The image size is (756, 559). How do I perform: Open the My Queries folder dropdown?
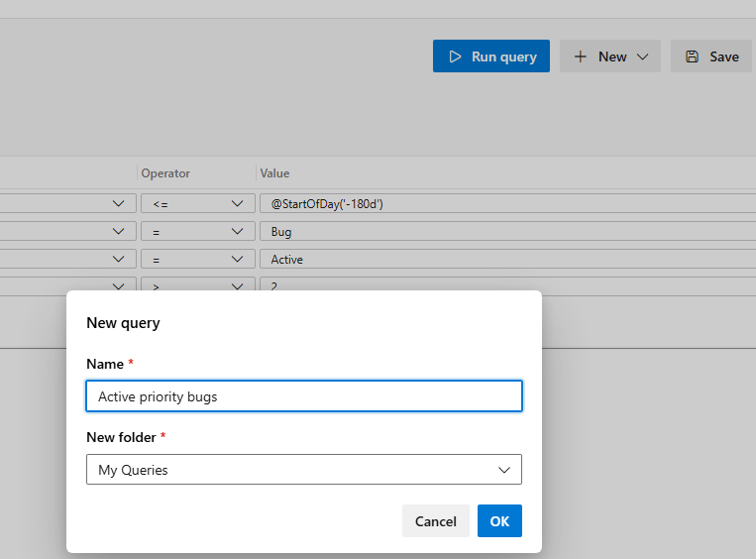[x=304, y=469]
